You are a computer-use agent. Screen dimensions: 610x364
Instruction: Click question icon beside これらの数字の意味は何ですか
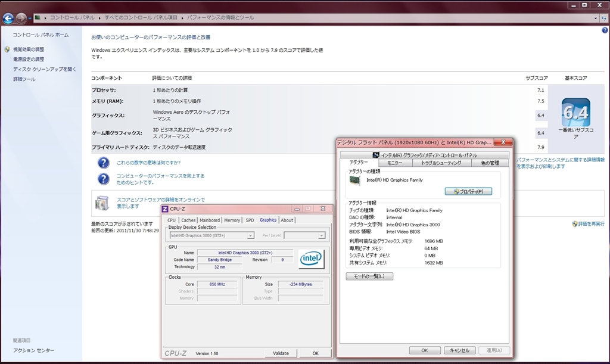tap(103, 163)
